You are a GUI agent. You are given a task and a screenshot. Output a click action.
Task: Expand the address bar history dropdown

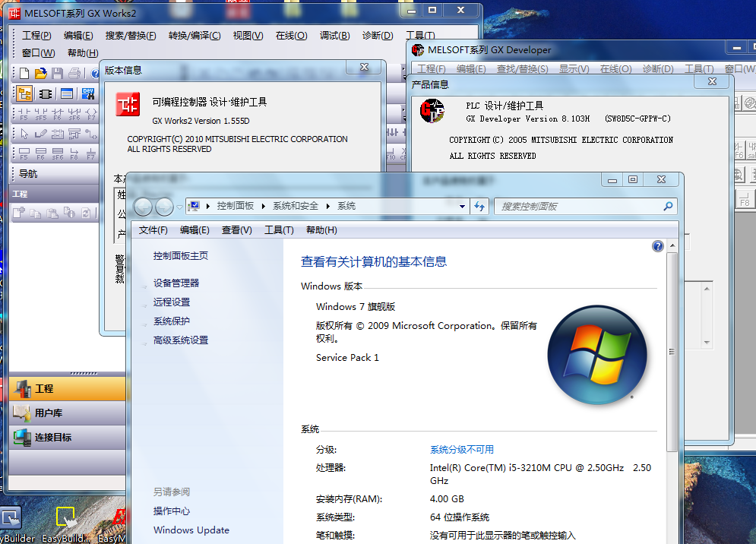tap(462, 206)
